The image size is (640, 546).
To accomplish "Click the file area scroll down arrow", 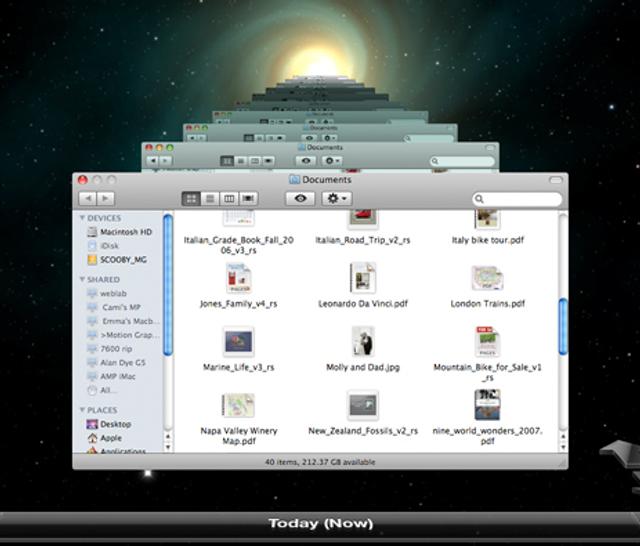I will coord(563,447).
